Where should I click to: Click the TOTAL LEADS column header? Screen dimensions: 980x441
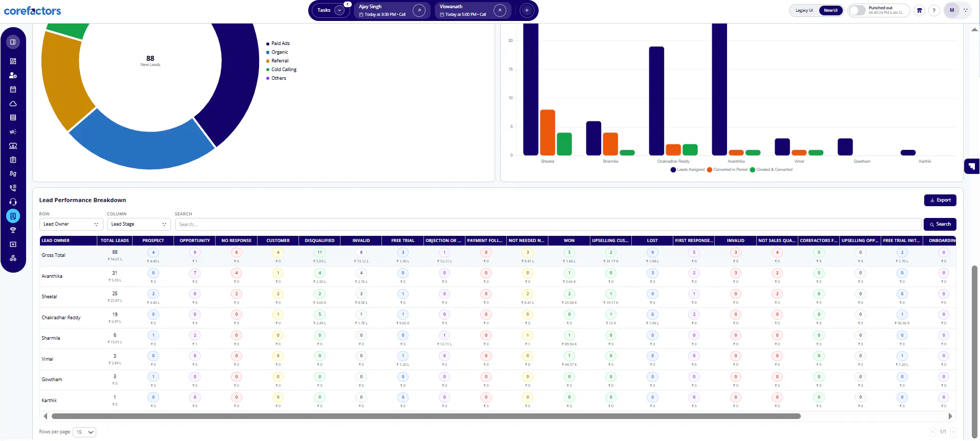115,240
